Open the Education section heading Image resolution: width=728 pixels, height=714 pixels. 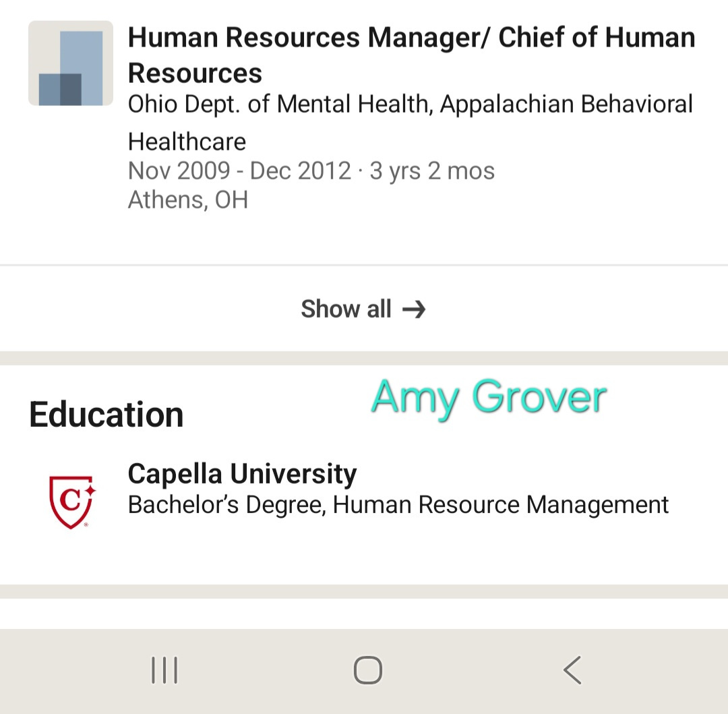click(107, 414)
